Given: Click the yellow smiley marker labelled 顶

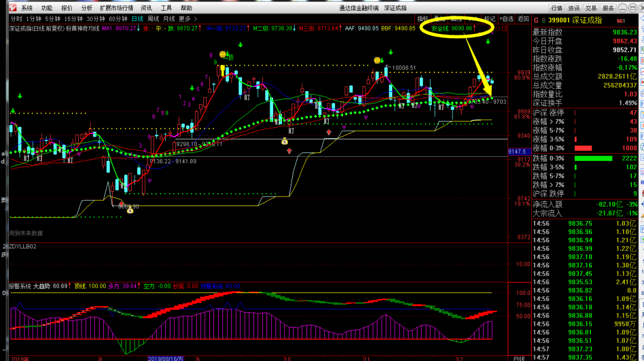Looking at the screenshot, I should pyautogui.click(x=222, y=54).
